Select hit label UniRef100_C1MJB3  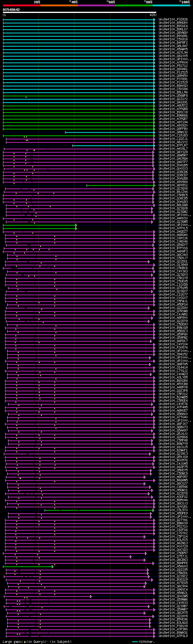(173, 136)
